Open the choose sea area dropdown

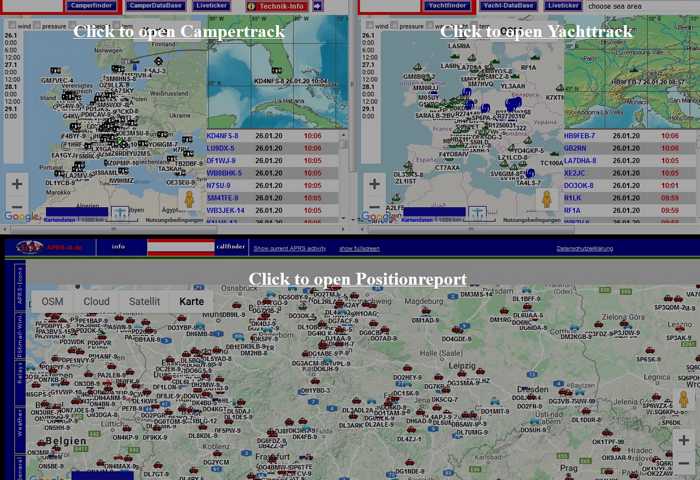point(642,6)
